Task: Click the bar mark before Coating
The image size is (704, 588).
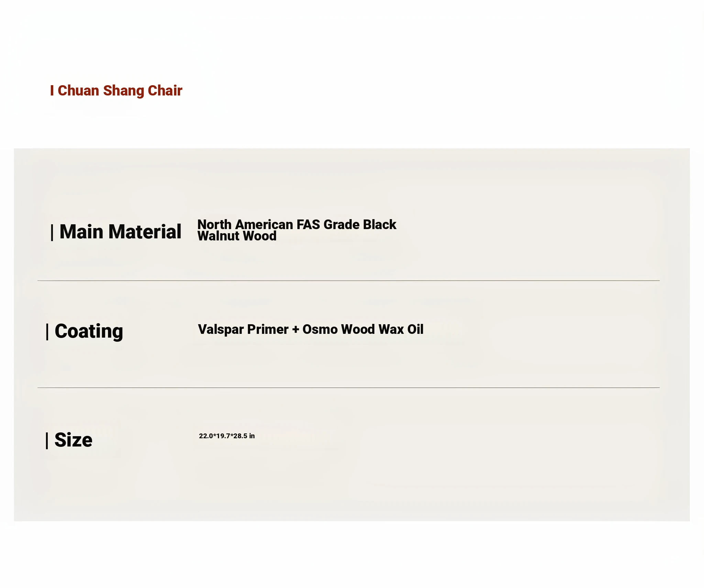Action: 47,332
